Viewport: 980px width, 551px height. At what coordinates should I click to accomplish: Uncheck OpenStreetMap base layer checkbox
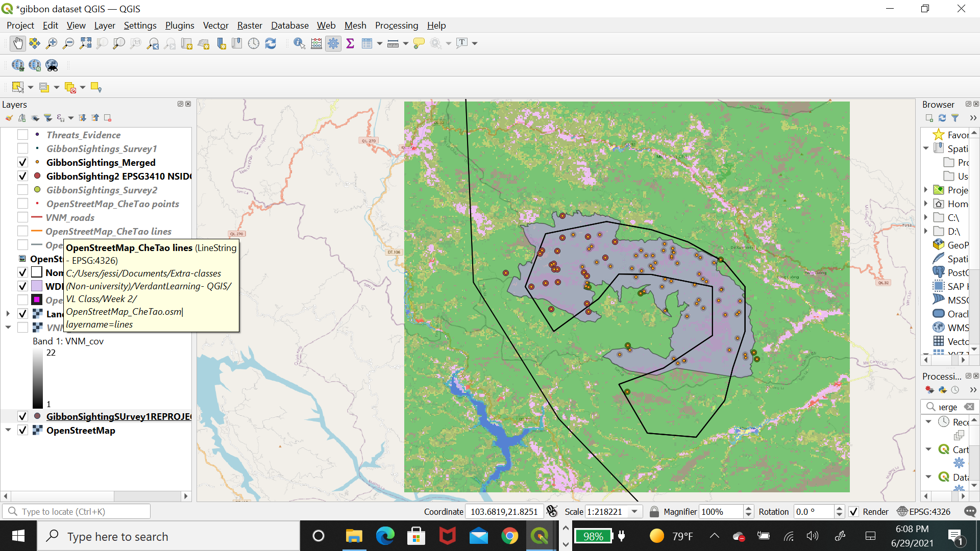click(22, 430)
